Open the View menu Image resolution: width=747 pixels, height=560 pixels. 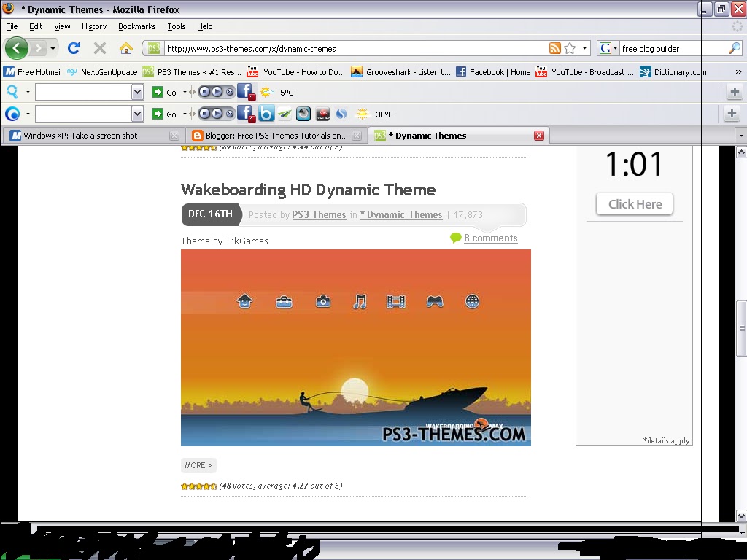(x=62, y=26)
